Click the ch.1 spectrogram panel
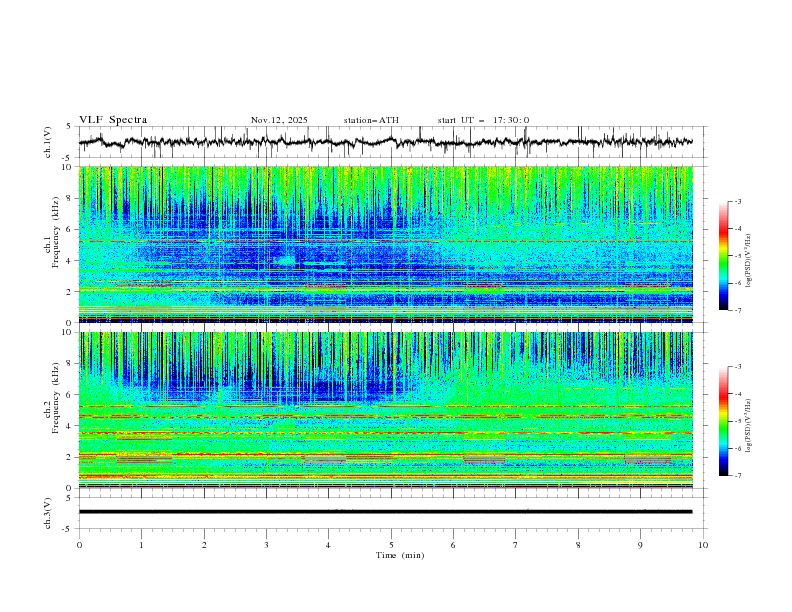792x612 pixels. [x=385, y=244]
